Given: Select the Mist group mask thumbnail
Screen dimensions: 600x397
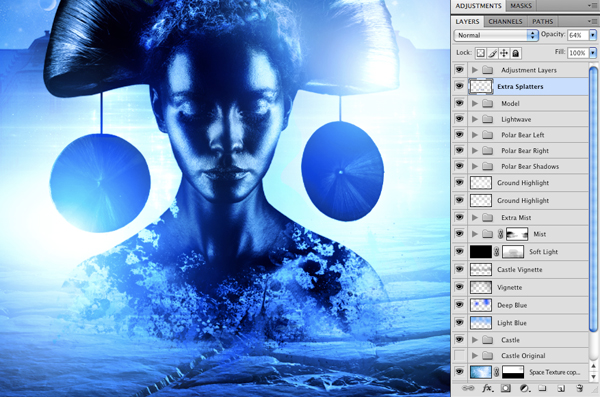Looking at the screenshot, I should pyautogui.click(x=517, y=234).
